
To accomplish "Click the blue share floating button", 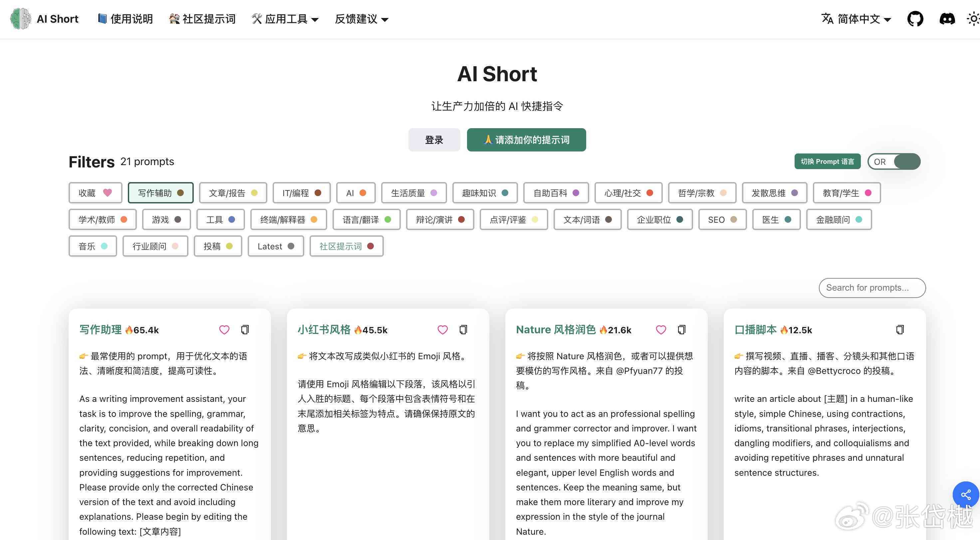I will coord(966,495).
